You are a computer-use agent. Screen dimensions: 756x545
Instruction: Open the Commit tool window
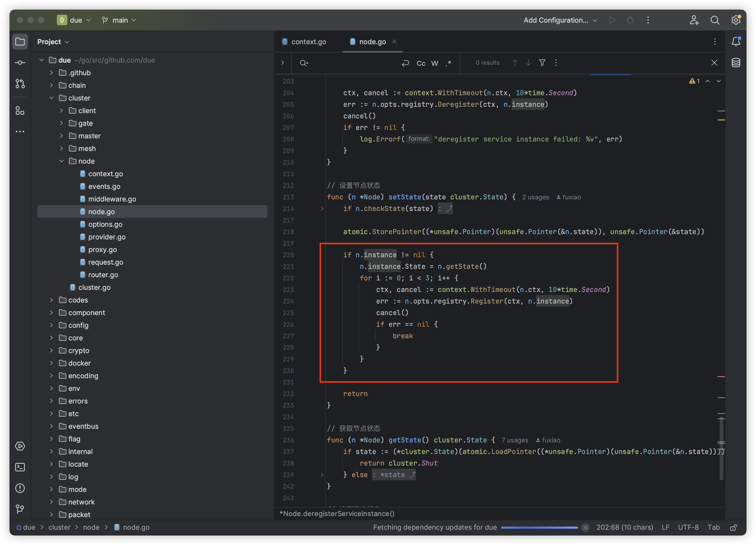[20, 62]
